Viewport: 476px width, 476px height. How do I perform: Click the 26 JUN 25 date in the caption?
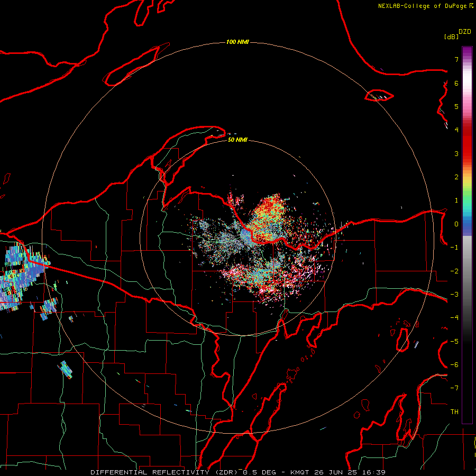(x=335, y=472)
